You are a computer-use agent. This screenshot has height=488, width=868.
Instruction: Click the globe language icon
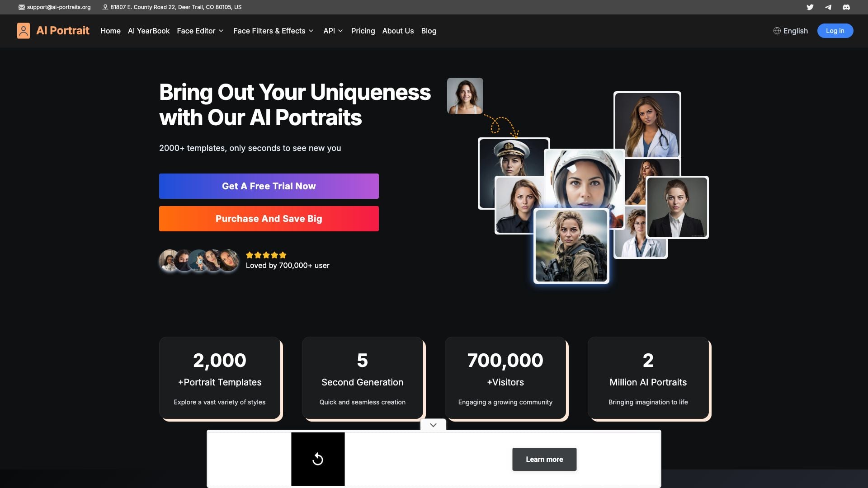click(x=777, y=31)
